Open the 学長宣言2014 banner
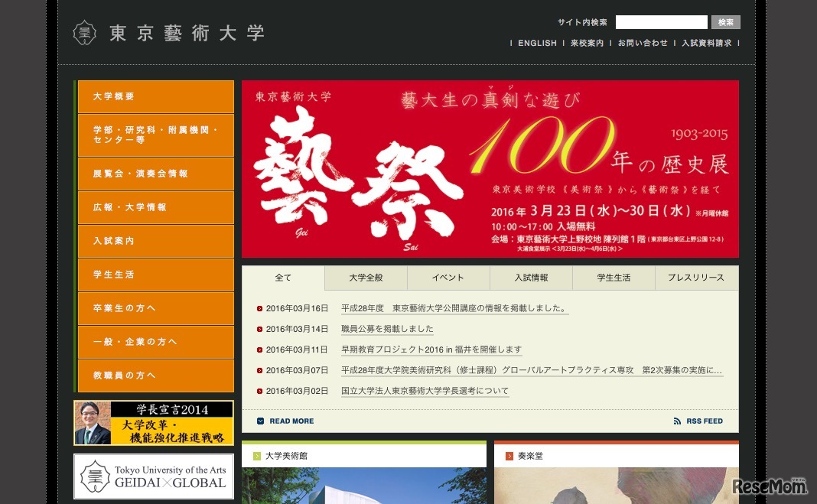Screen dimensions: 817x504 tap(154, 423)
